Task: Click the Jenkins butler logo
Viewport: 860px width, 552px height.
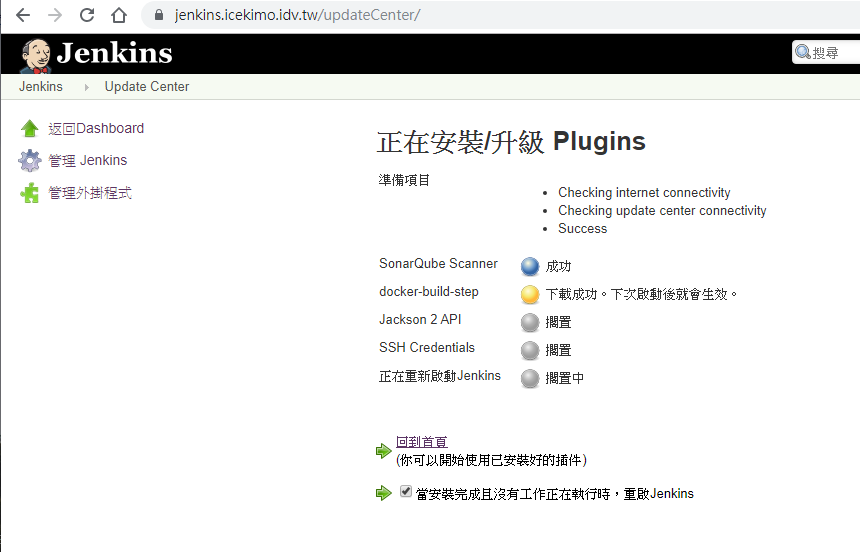Action: pyautogui.click(x=36, y=55)
